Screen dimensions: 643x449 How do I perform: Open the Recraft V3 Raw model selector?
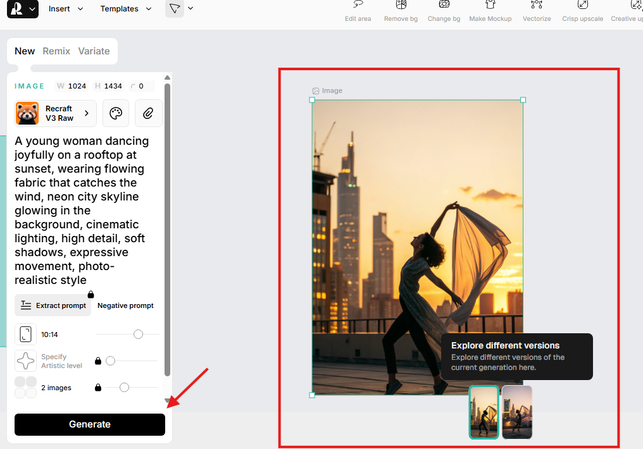click(x=55, y=113)
